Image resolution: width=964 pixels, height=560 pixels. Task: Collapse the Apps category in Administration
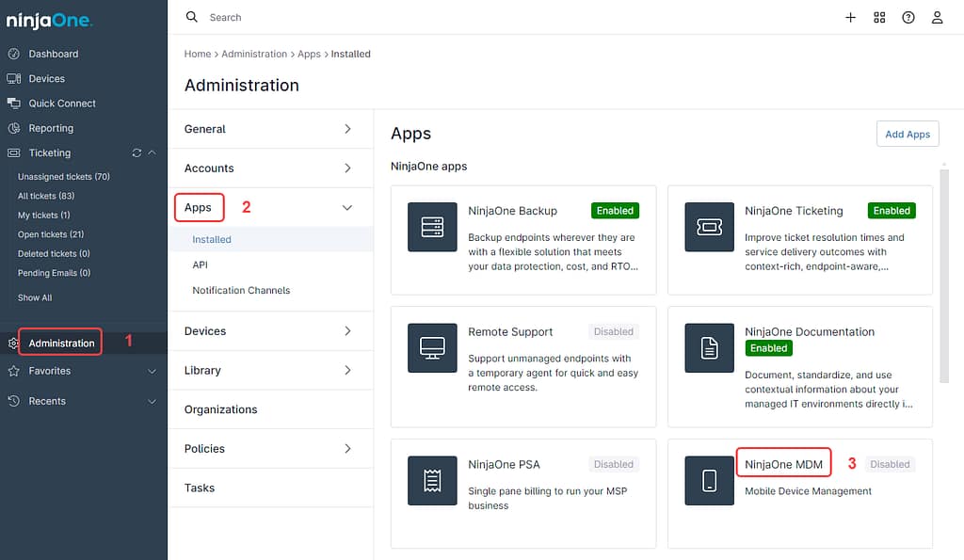[346, 207]
